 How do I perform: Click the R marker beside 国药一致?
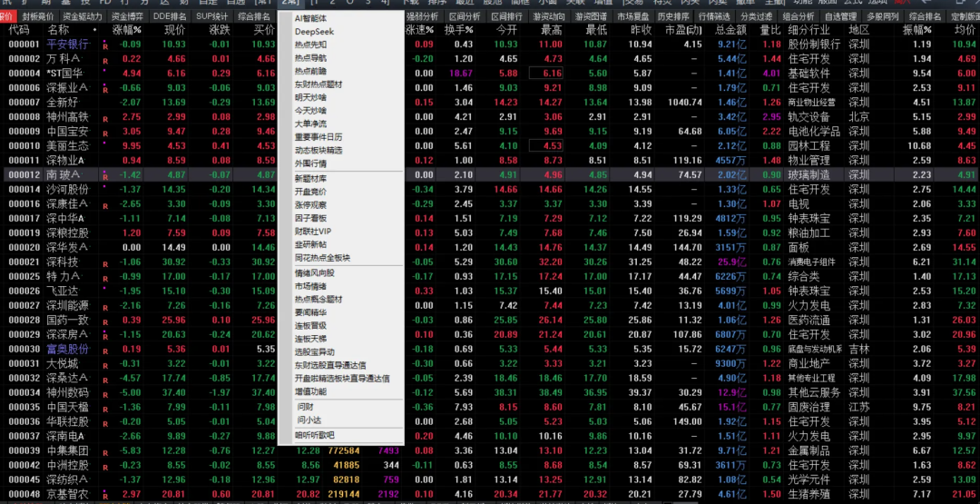(105, 322)
